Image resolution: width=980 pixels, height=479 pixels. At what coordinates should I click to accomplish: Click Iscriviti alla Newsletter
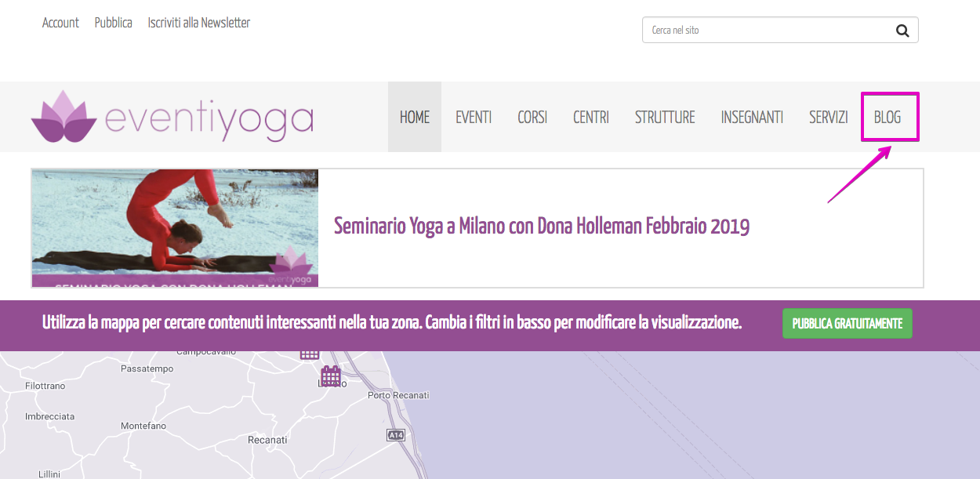pyautogui.click(x=199, y=23)
